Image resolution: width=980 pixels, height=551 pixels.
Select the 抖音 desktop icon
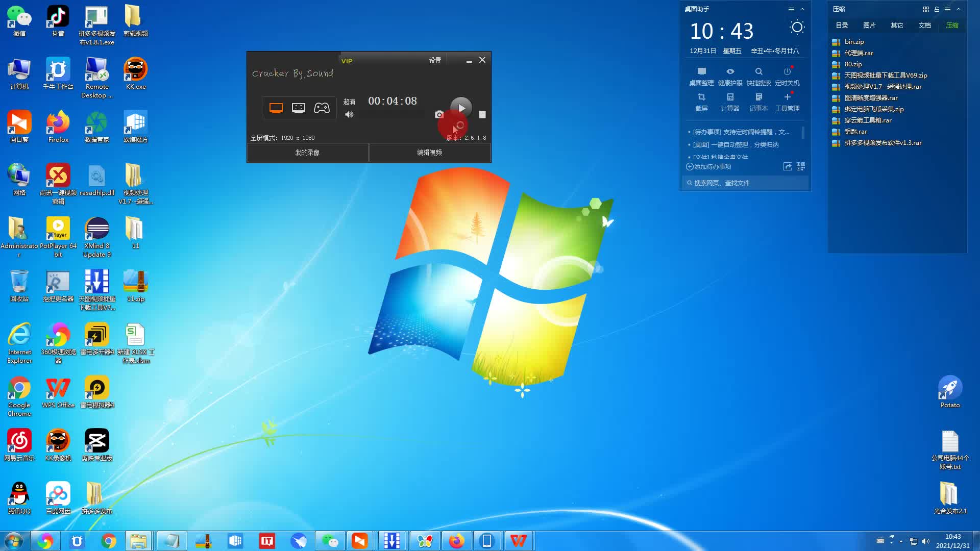58,21
